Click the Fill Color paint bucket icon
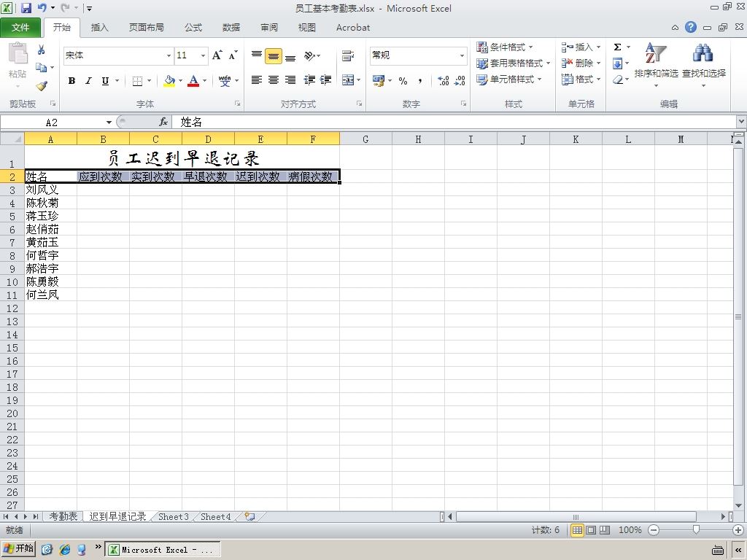 [x=169, y=80]
